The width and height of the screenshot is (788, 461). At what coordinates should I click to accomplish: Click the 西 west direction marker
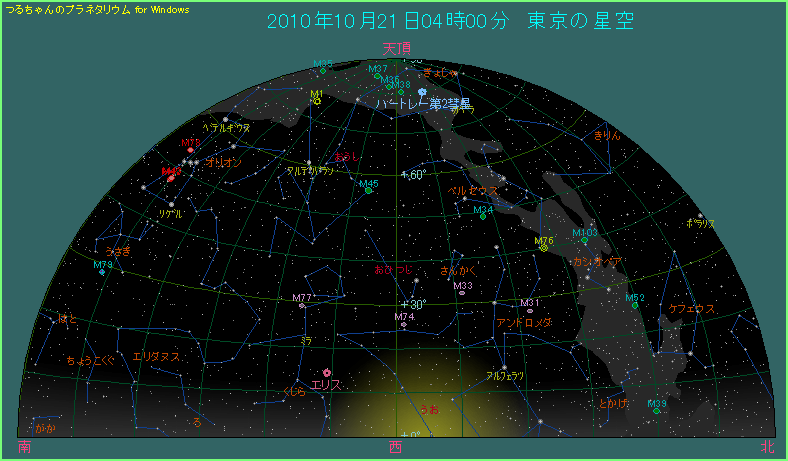pyautogui.click(x=396, y=447)
